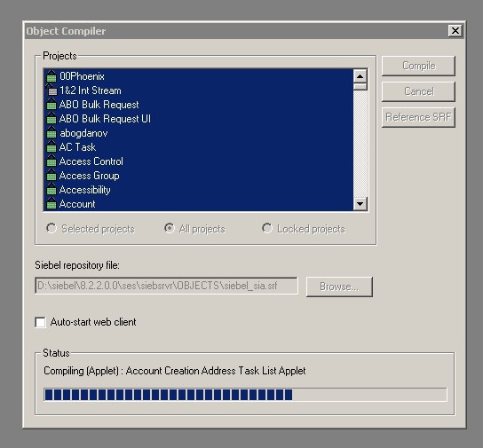
Task: Click the Browse... button
Action: coord(339,287)
